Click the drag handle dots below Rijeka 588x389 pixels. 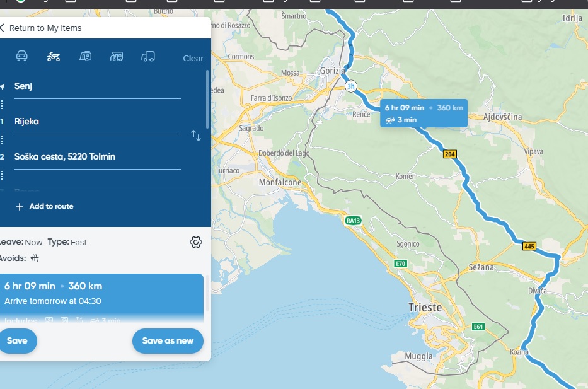pos(2,140)
